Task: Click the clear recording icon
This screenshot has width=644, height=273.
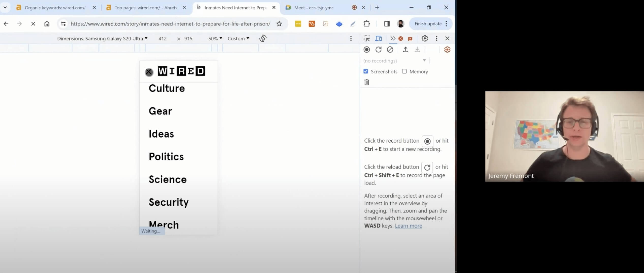Action: coord(390,50)
